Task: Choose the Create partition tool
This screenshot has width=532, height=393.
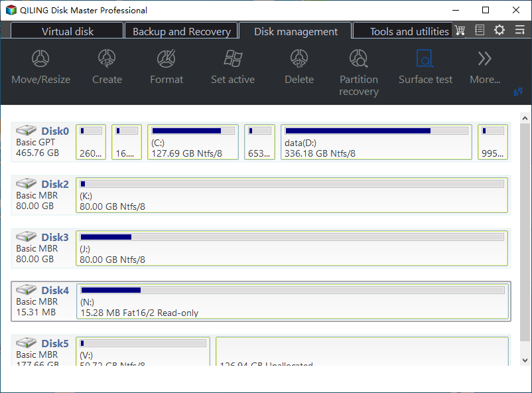Action: 107,67
